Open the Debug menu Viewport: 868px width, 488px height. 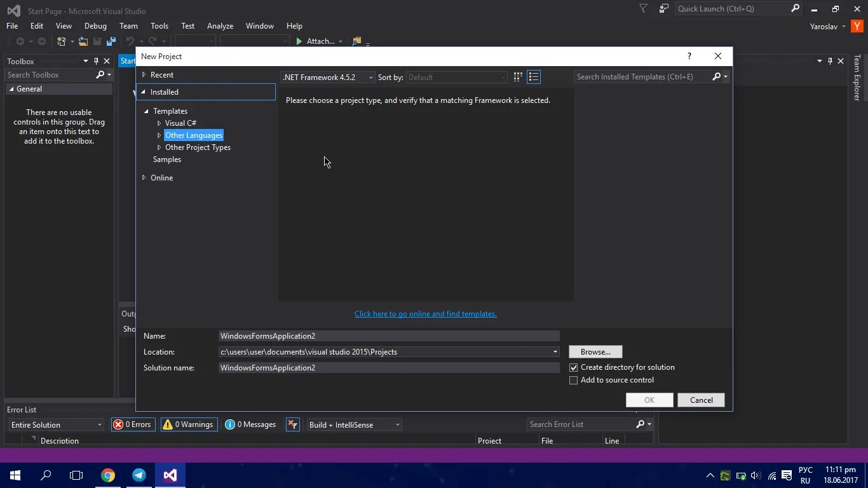click(95, 26)
